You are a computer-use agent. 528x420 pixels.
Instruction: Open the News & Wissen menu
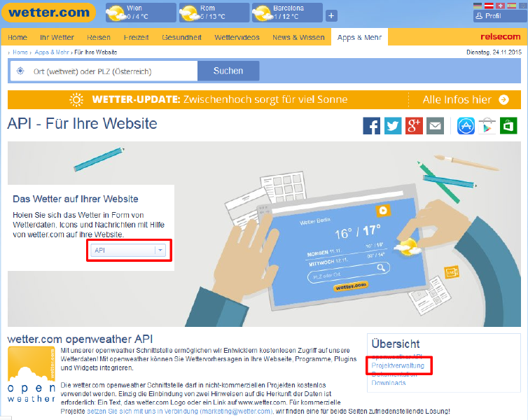(298, 37)
